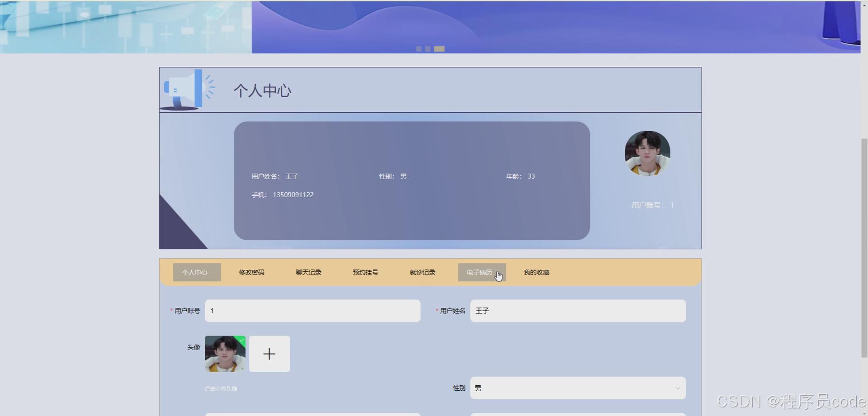Select the second carousel indicator dot
This screenshot has width=868, height=416.
click(428, 48)
